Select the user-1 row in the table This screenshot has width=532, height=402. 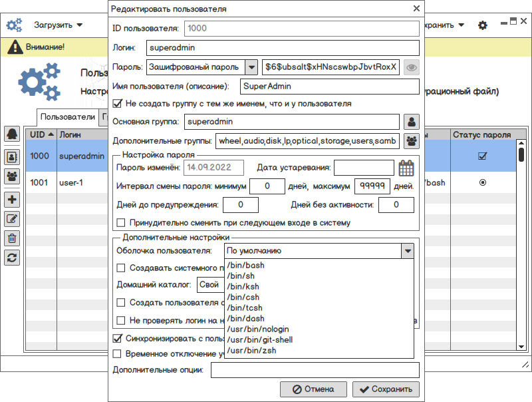(67, 182)
